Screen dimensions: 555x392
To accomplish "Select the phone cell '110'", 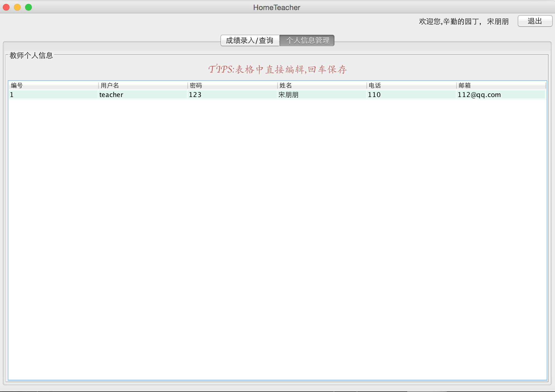I will pos(412,95).
